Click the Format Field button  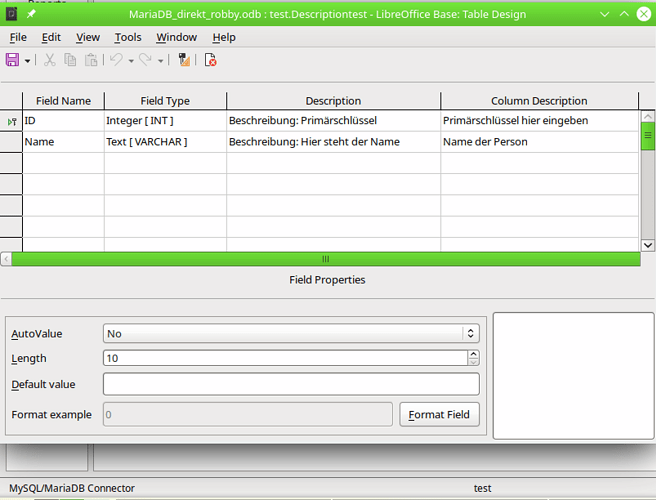pos(439,415)
